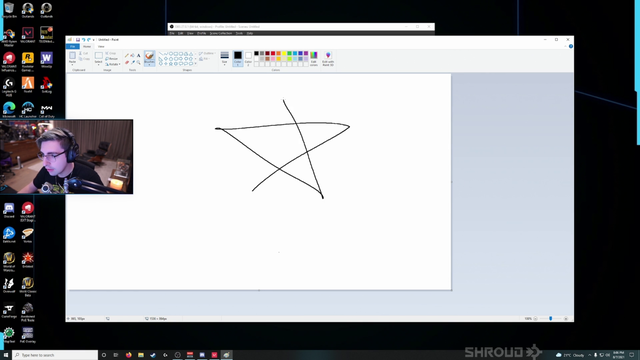This screenshot has height=360, width=640.
Task: Open File menu in OBS window behind
Action: tap(172, 33)
